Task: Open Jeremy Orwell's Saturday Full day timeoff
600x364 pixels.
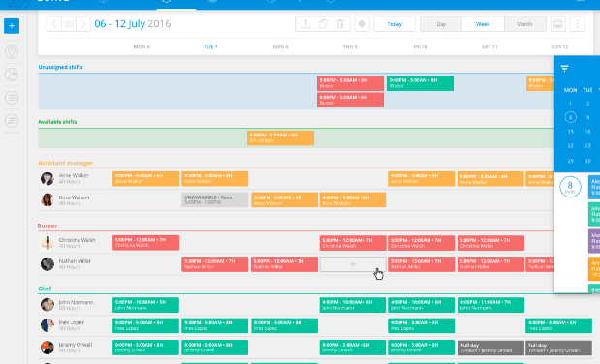Action: [x=490, y=348]
